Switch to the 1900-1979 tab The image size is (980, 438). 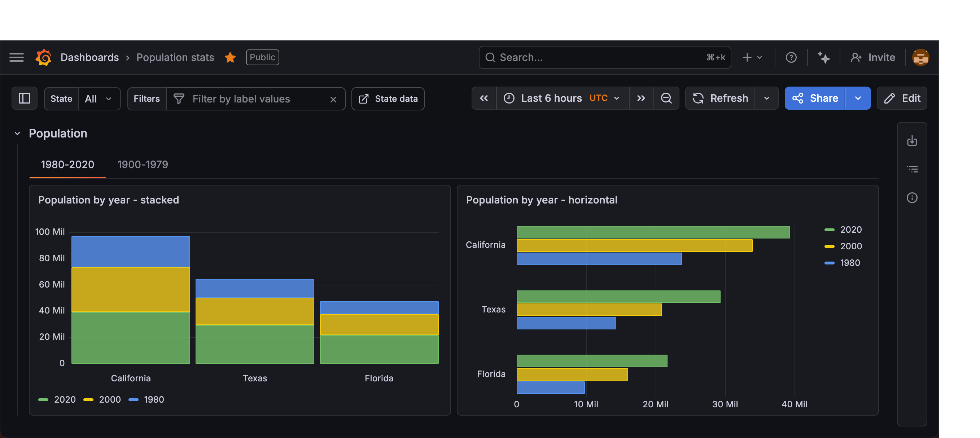click(x=143, y=165)
